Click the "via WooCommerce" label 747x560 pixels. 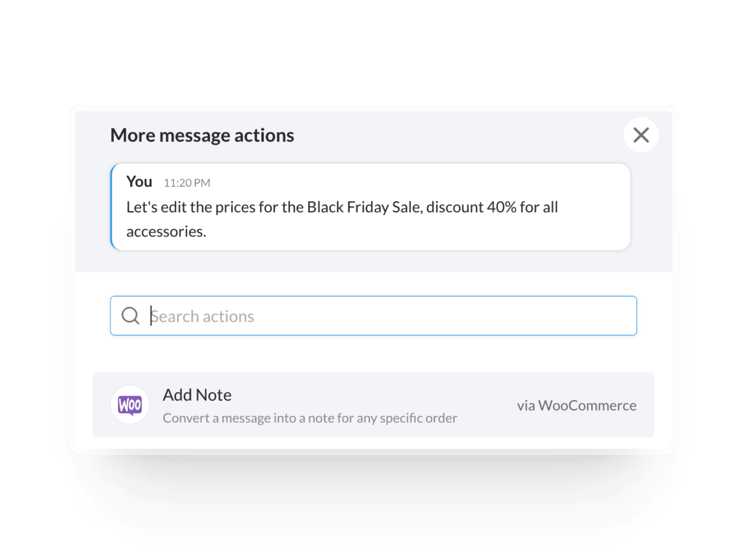pyautogui.click(x=576, y=406)
